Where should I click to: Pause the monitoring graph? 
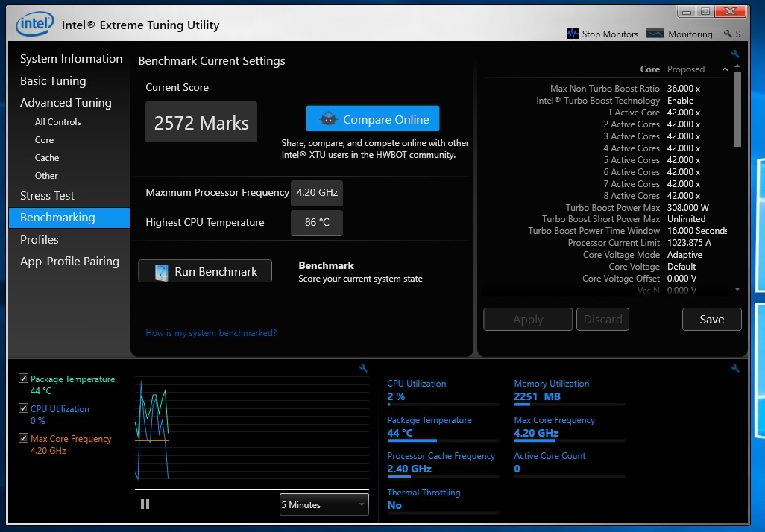(145, 504)
